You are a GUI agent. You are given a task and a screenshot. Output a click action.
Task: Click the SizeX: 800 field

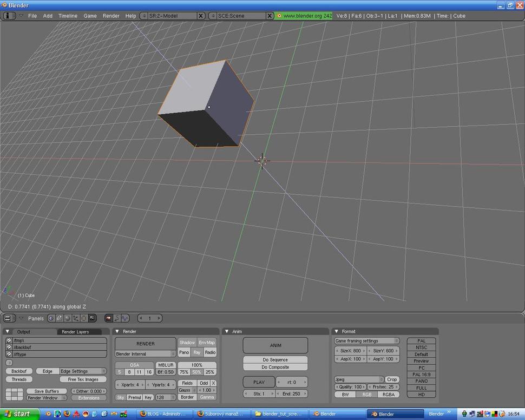click(x=351, y=351)
